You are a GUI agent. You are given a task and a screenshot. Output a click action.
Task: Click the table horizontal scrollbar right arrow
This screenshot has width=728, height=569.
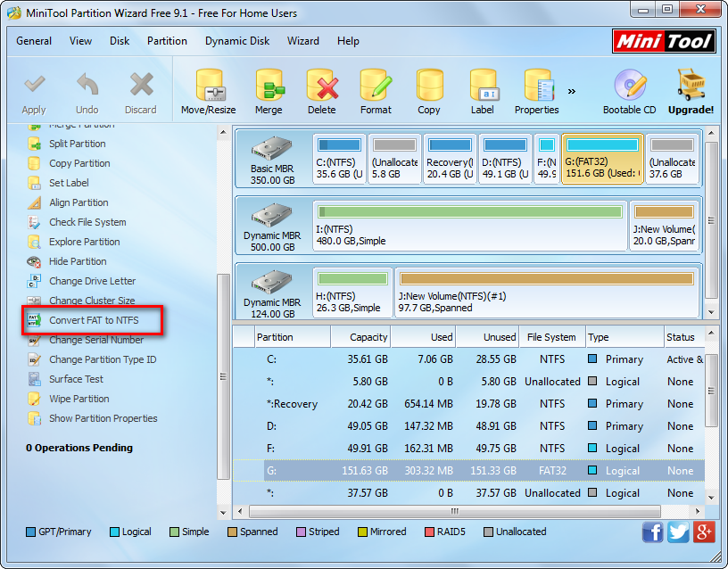point(698,511)
